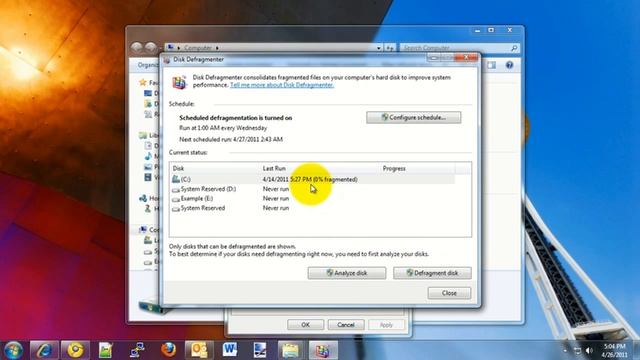Click the Analyze disk button
640x360 pixels.
click(347, 273)
